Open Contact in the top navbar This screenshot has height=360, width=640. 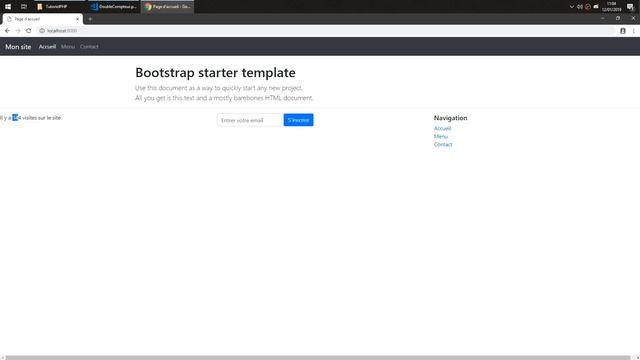(89, 47)
